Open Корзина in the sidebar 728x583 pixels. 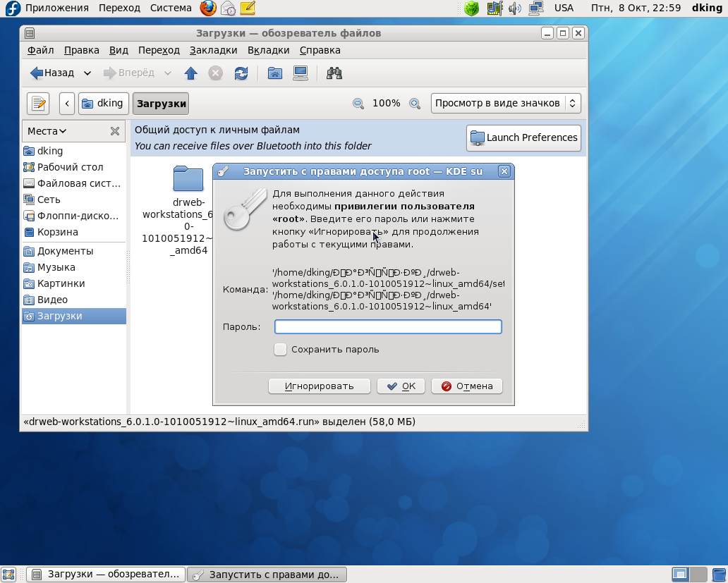(74, 233)
